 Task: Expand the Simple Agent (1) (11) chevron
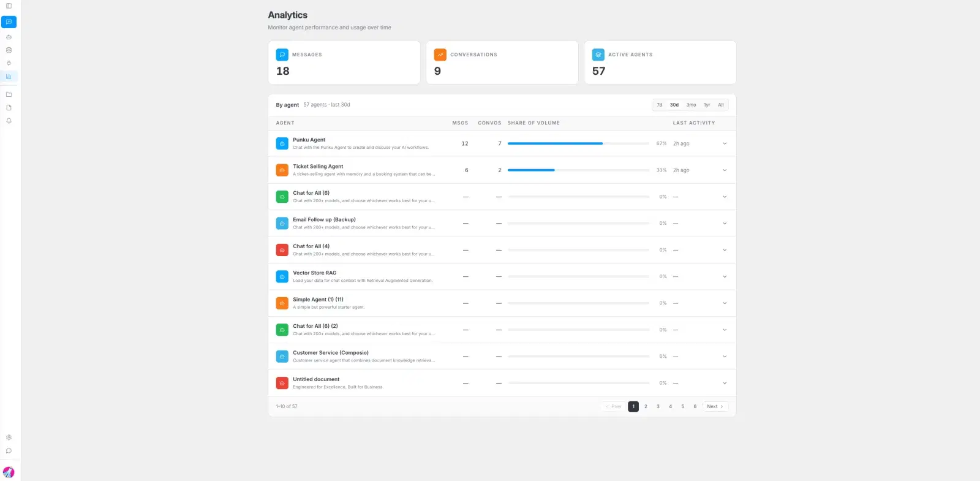pyautogui.click(x=725, y=303)
